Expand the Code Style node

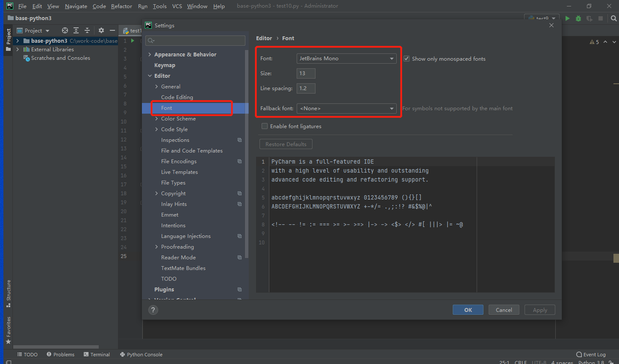click(156, 129)
